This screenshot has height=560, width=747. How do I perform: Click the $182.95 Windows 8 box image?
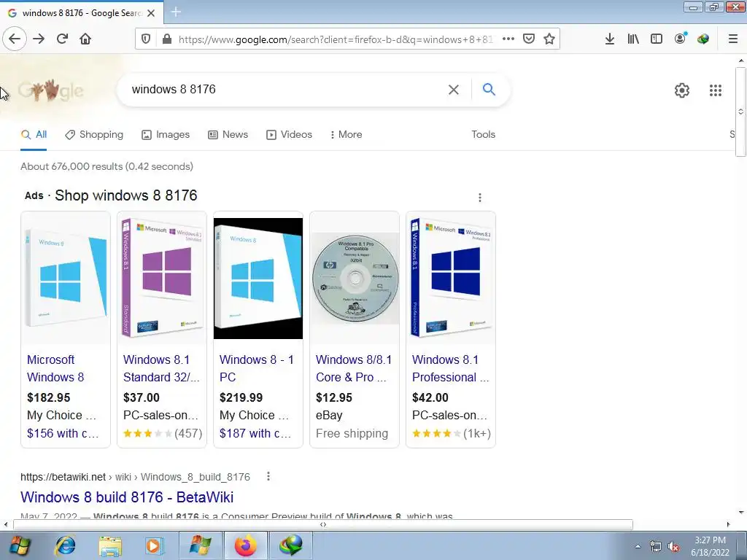click(x=66, y=278)
